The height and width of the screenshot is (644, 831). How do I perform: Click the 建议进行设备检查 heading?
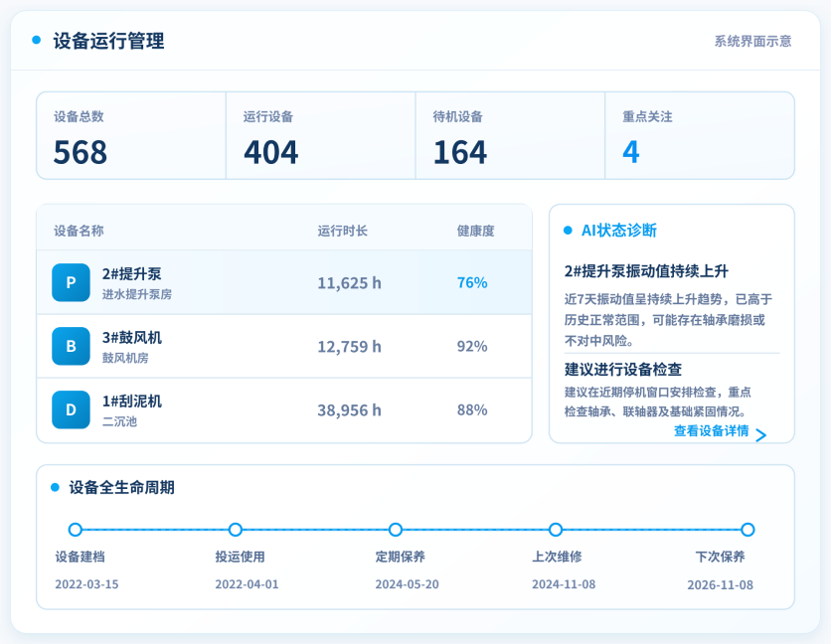tap(622, 370)
